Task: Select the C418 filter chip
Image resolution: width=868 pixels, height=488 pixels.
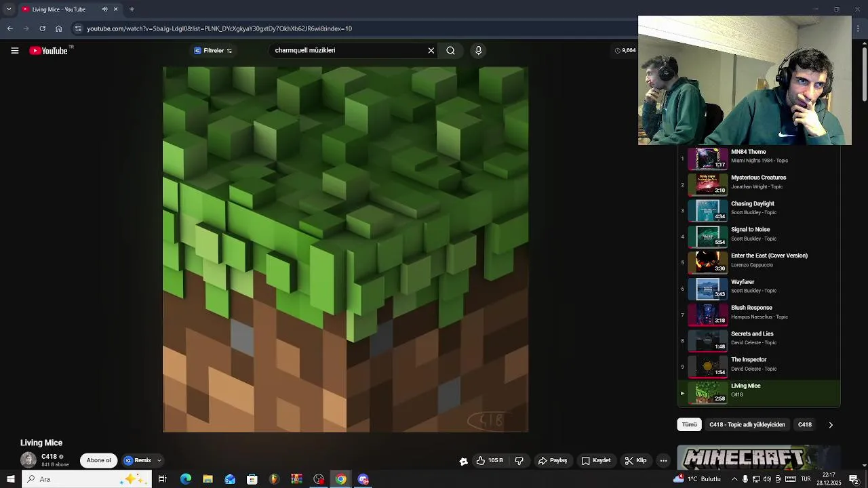Action: (x=804, y=425)
